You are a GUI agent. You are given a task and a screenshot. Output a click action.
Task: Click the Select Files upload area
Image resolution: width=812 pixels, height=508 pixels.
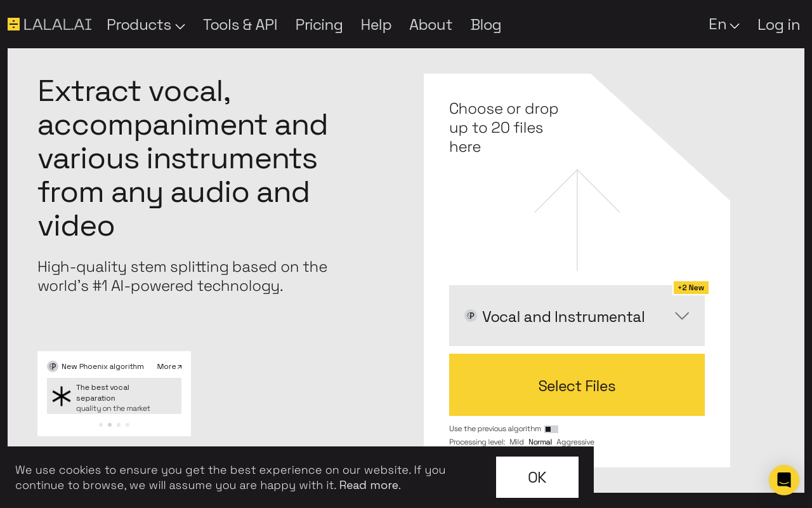tap(577, 385)
